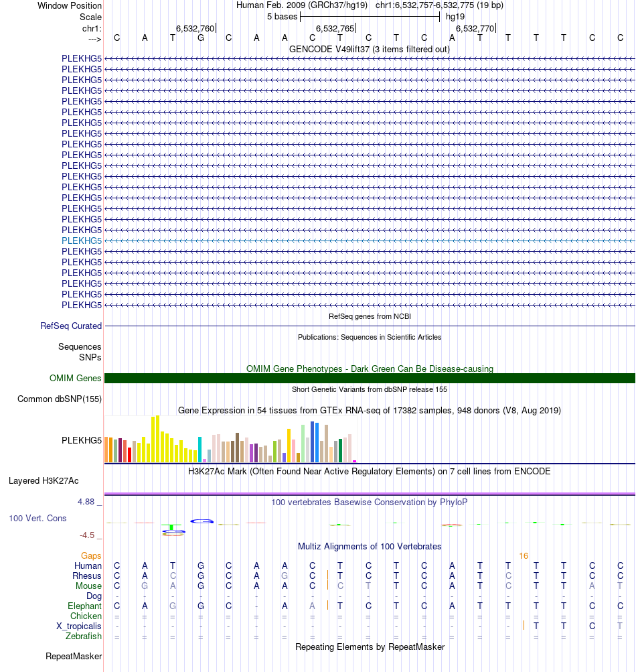Select the Elephant alignment row label
Image resolution: width=636 pixels, height=672 pixels.
(84, 606)
